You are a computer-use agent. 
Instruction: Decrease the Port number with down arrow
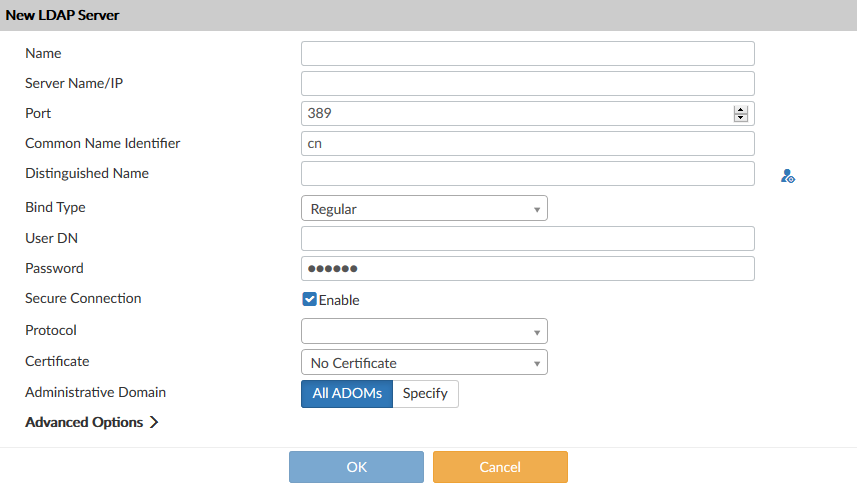(x=741, y=118)
